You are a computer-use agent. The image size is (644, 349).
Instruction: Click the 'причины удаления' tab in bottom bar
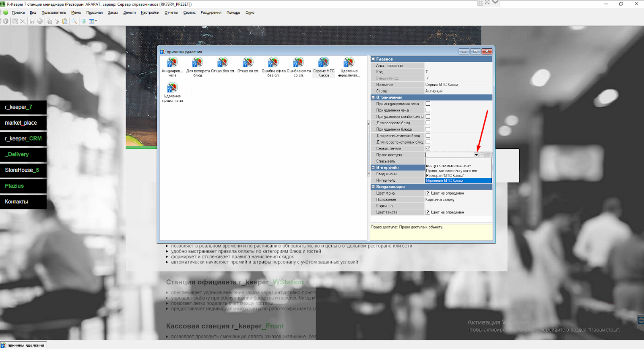pos(23,345)
